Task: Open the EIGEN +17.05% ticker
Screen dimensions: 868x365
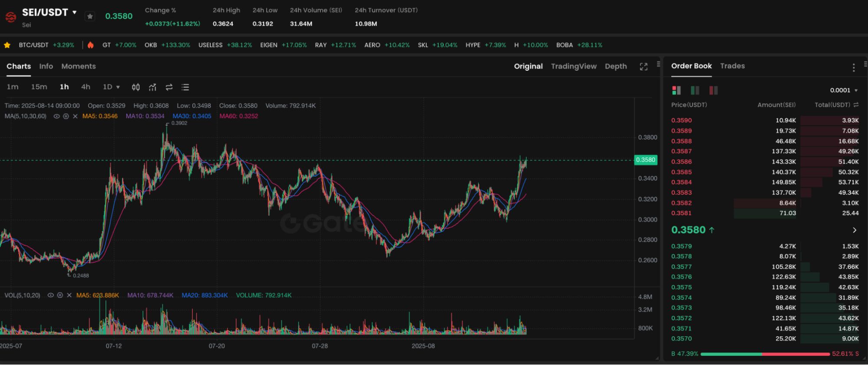Action: (x=284, y=45)
